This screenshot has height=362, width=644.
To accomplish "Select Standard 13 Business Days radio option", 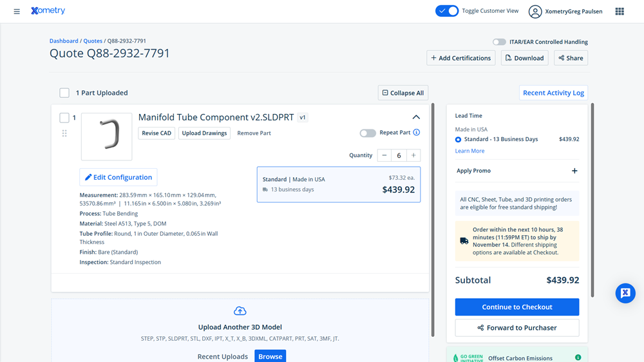I will pyautogui.click(x=458, y=139).
